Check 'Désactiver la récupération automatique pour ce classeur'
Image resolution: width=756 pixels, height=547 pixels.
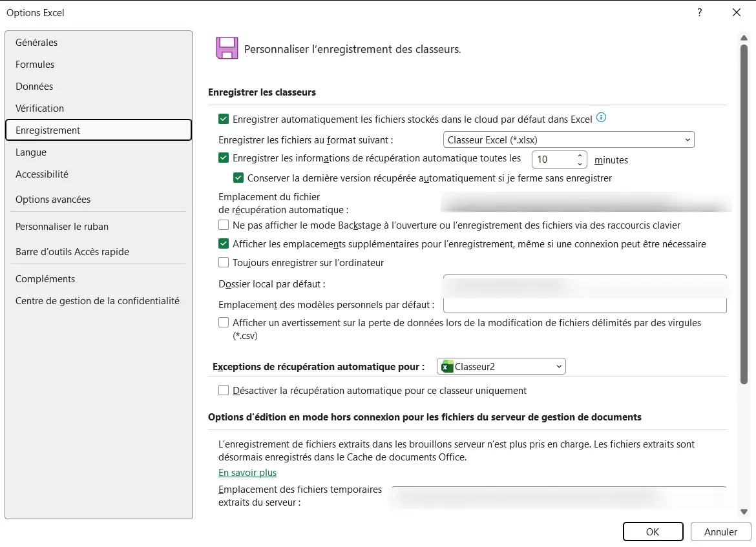coord(223,390)
